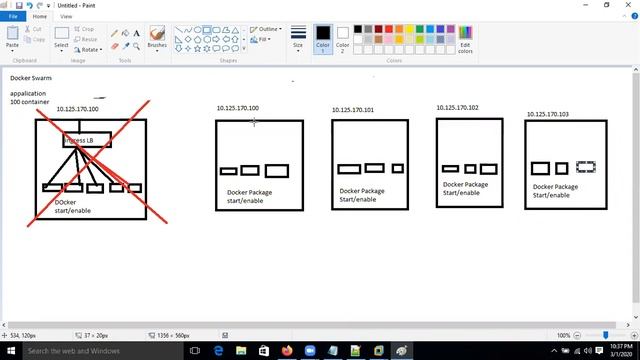Image resolution: width=640 pixels, height=360 pixels.
Task: Choose the Right triangle shape
Action: point(178,40)
